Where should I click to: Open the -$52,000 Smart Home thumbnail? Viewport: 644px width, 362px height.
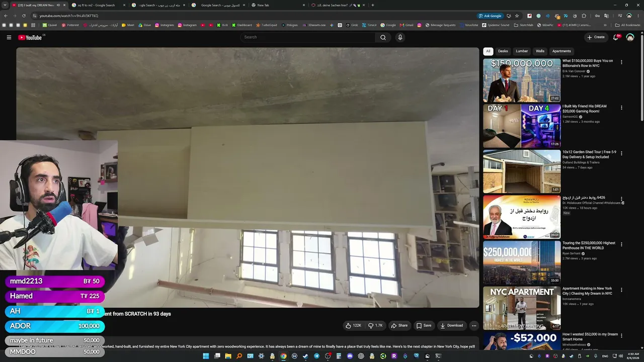click(x=522, y=341)
